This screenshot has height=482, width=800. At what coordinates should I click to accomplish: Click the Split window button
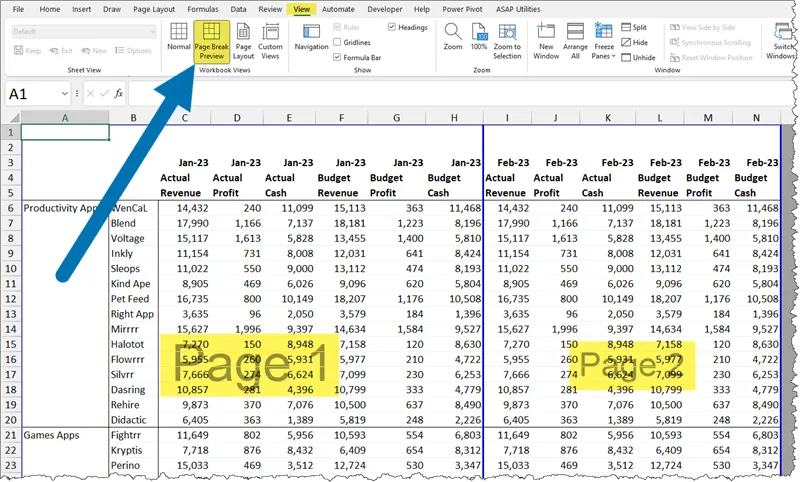634,28
